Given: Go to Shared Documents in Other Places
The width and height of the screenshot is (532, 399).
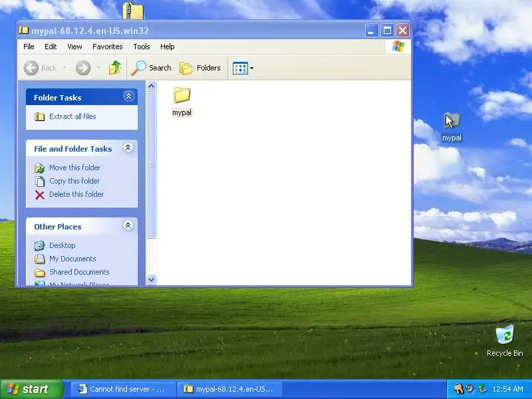Looking at the screenshot, I should (x=79, y=272).
